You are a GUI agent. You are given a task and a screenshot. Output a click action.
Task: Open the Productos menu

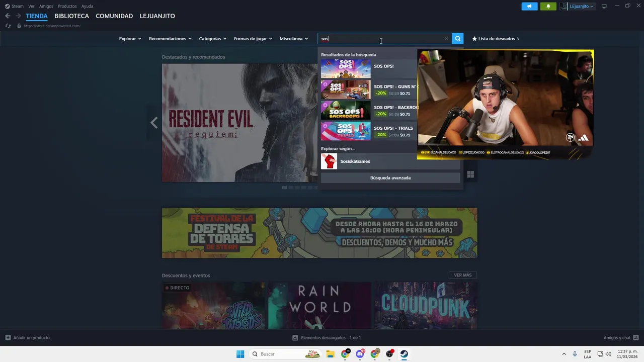point(67,6)
